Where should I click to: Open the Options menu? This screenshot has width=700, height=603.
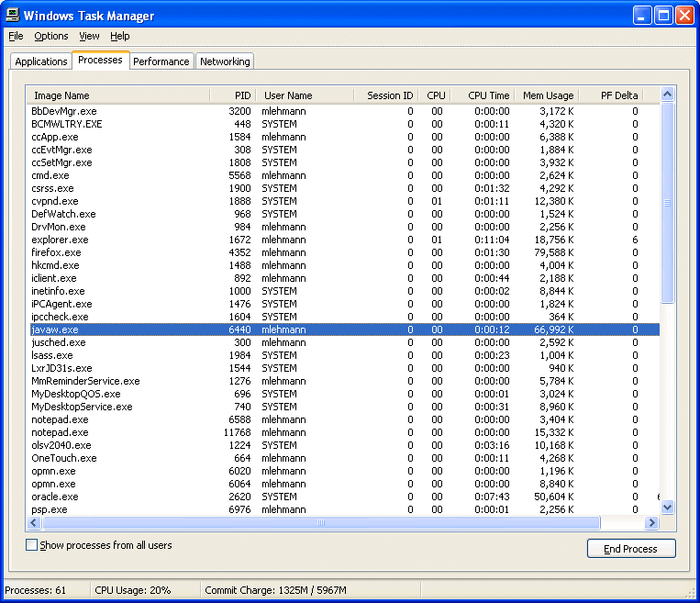pos(50,36)
